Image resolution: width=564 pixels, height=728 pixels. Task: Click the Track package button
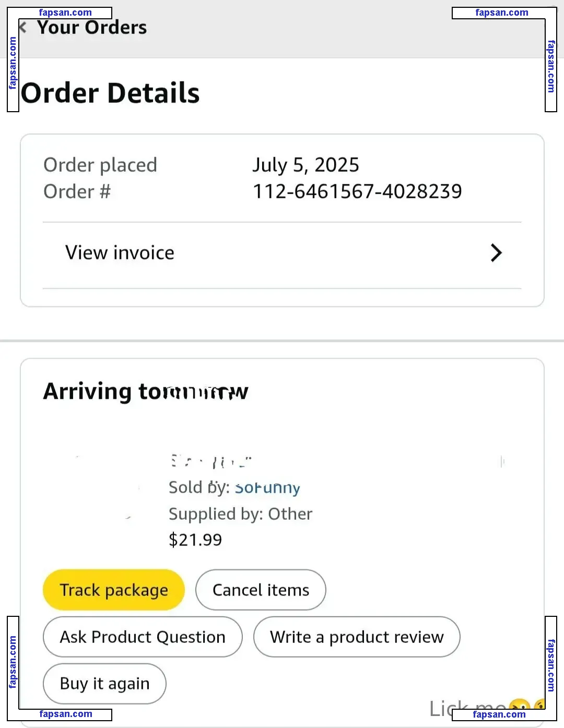tap(114, 590)
